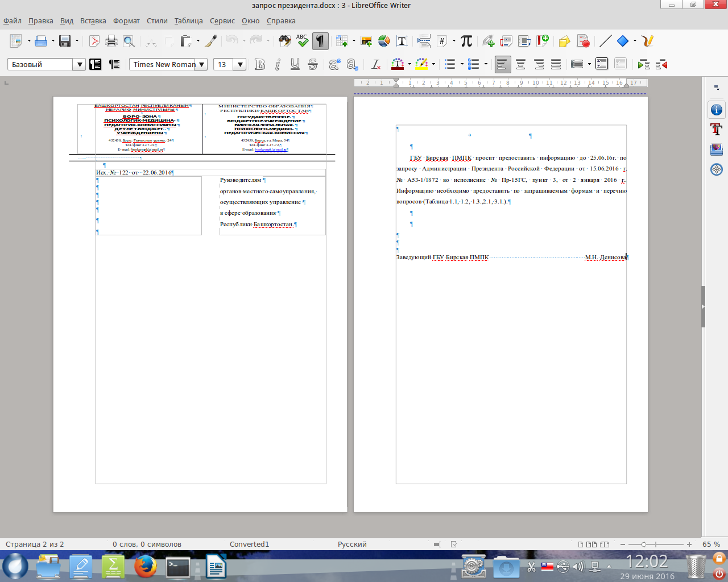Screen dimensions: 728x582
Task: Click the 65 % zoom level text
Action: pos(710,544)
